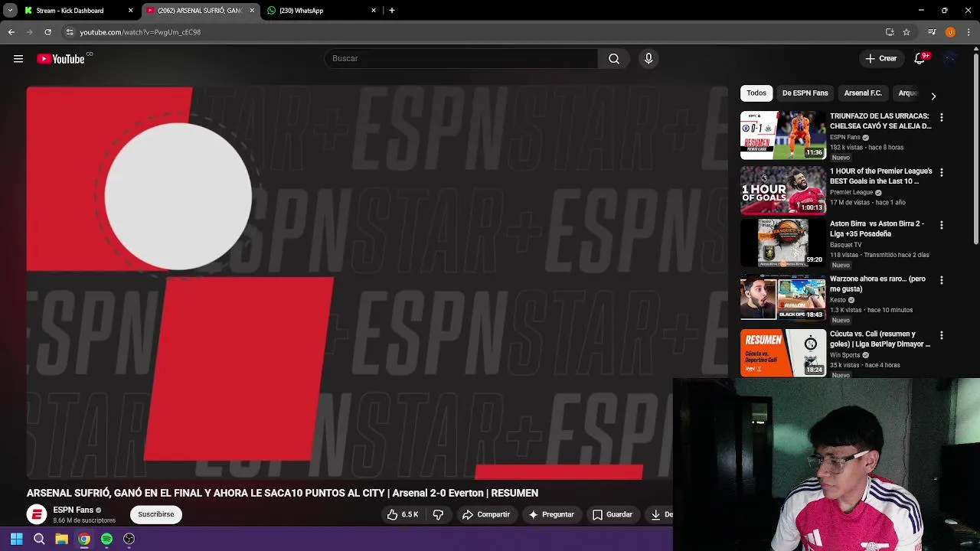This screenshot has height=551, width=980.
Task: Close the ARSENAL SUFRIÓ YouTube tab
Action: [x=252, y=11]
